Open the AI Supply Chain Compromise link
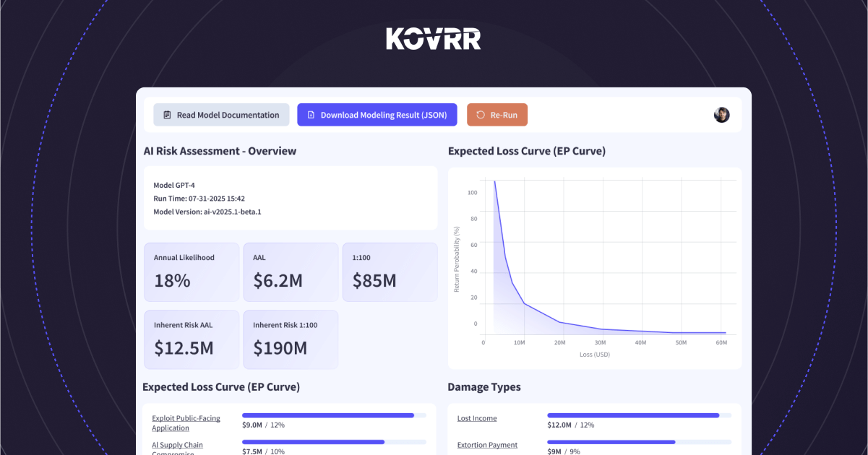868x455 pixels. (177, 446)
